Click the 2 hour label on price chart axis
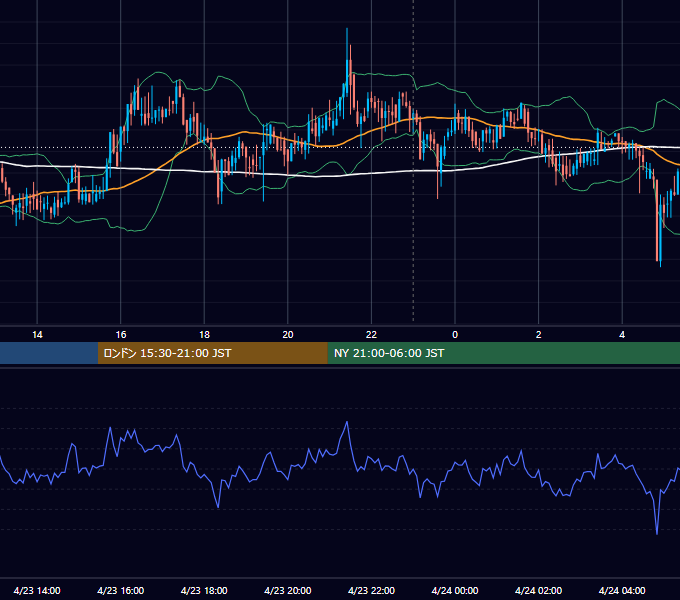680x600 pixels. click(539, 335)
